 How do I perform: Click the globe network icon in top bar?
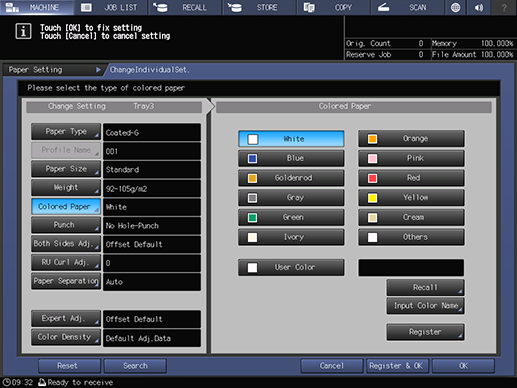pyautogui.click(x=455, y=7)
